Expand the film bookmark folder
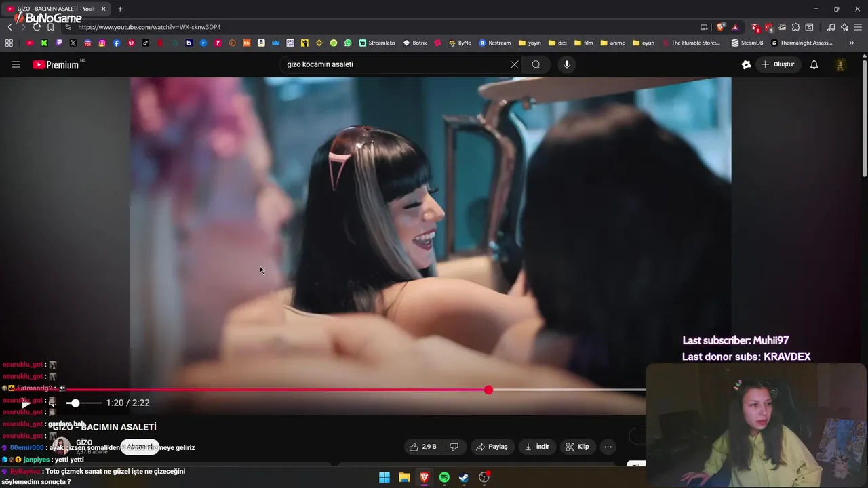 [583, 43]
